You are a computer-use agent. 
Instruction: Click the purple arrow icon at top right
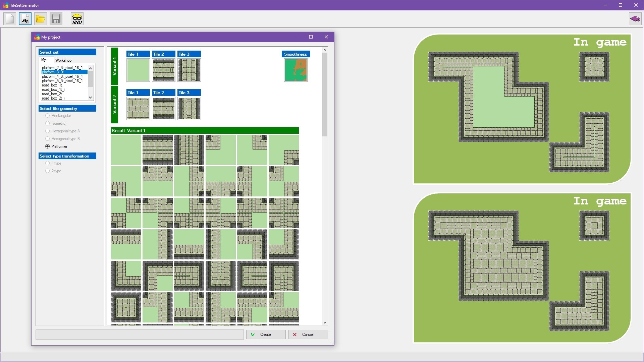[x=635, y=19]
